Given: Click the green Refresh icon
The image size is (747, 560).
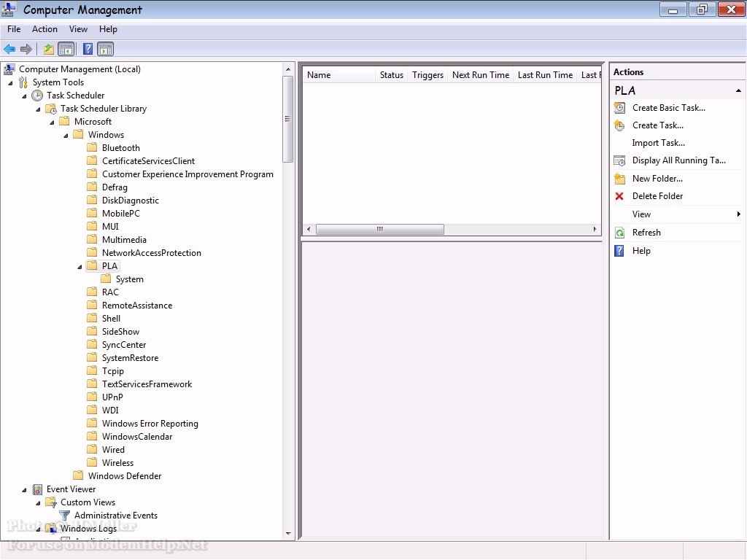Looking at the screenshot, I should click(619, 233).
